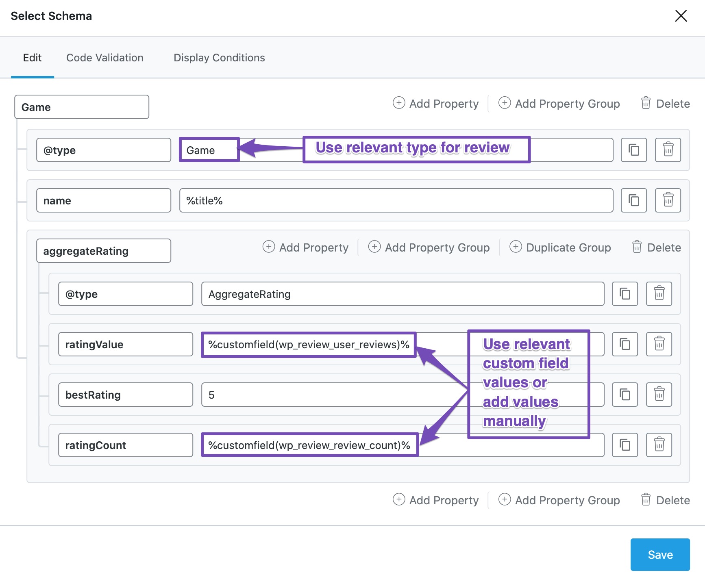Viewport: 705px width, 588px height.
Task: Add Property inside the aggregateRating group
Action: coord(306,247)
